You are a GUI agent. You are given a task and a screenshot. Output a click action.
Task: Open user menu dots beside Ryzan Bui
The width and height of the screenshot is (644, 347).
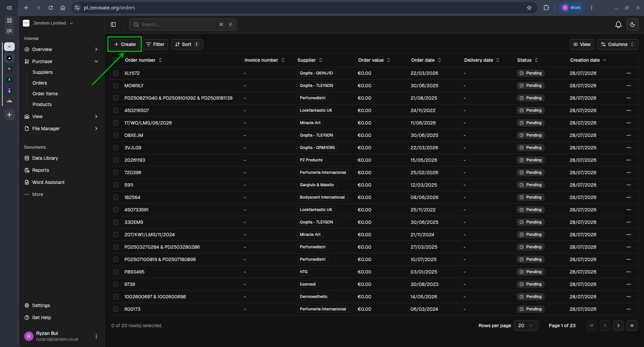[96, 336]
